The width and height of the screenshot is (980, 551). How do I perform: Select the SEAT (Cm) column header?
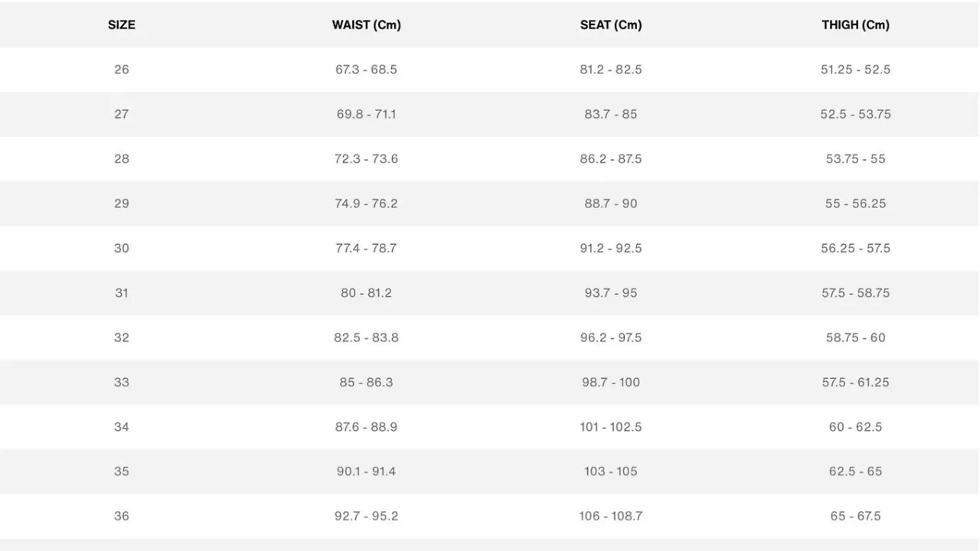click(x=611, y=24)
